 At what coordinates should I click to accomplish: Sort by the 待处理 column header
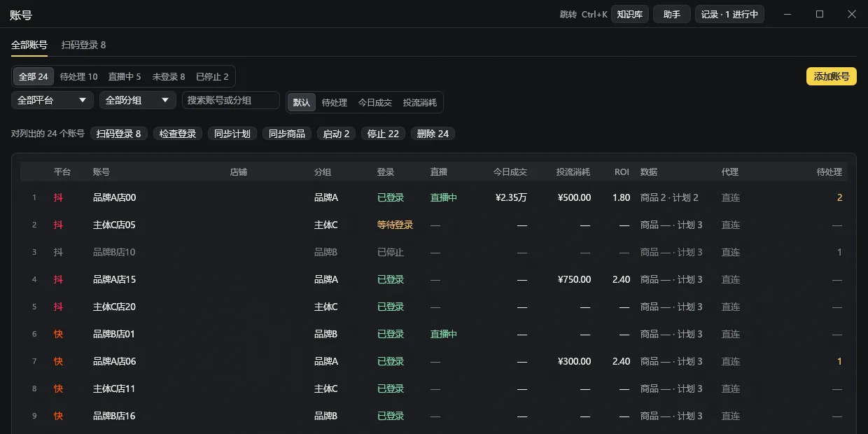click(x=829, y=171)
